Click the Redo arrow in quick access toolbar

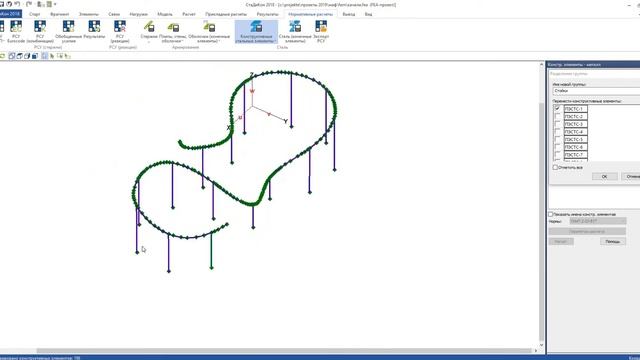(x=29, y=4)
